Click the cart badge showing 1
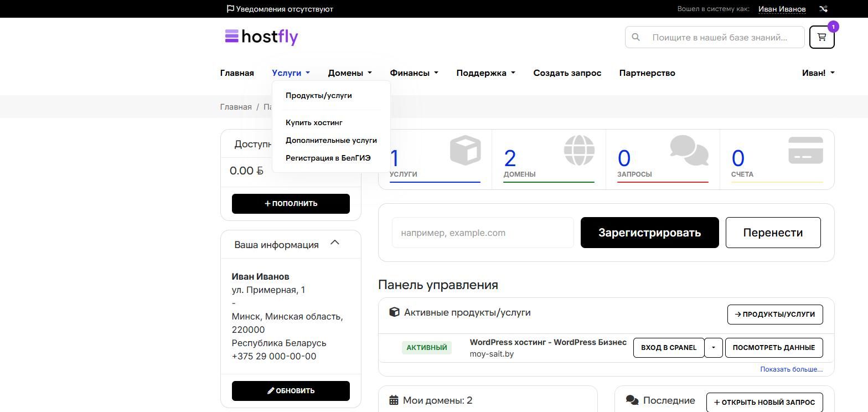The width and height of the screenshot is (868, 412). 833,27
